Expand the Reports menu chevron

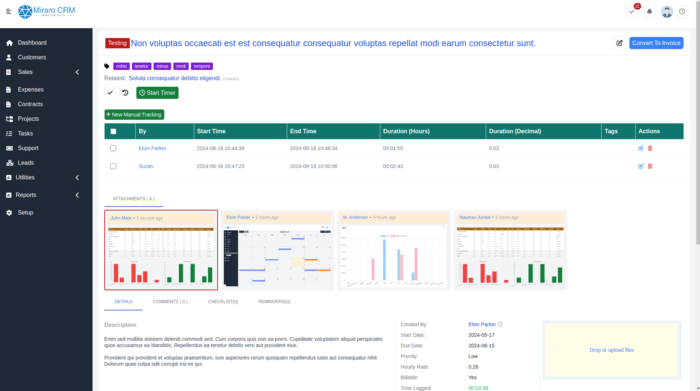77,195
